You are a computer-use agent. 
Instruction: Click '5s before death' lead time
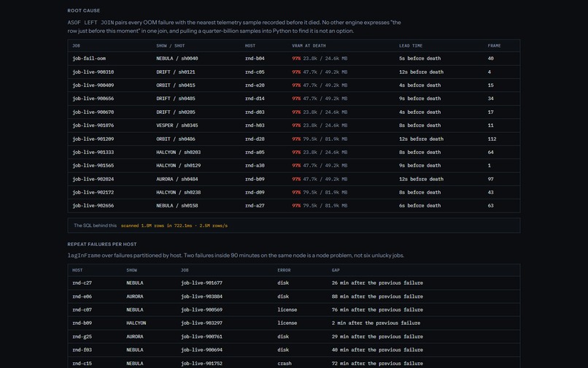(x=420, y=58)
